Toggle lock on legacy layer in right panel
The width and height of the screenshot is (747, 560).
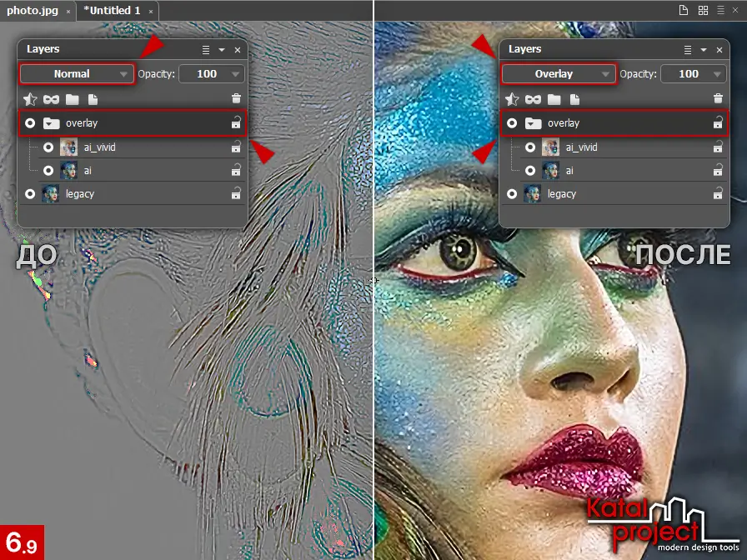[718, 194]
